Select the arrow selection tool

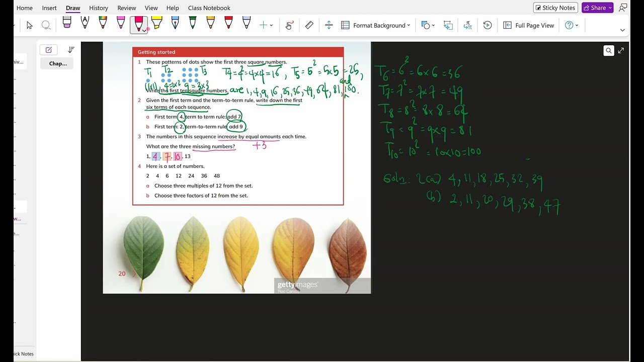29,25
